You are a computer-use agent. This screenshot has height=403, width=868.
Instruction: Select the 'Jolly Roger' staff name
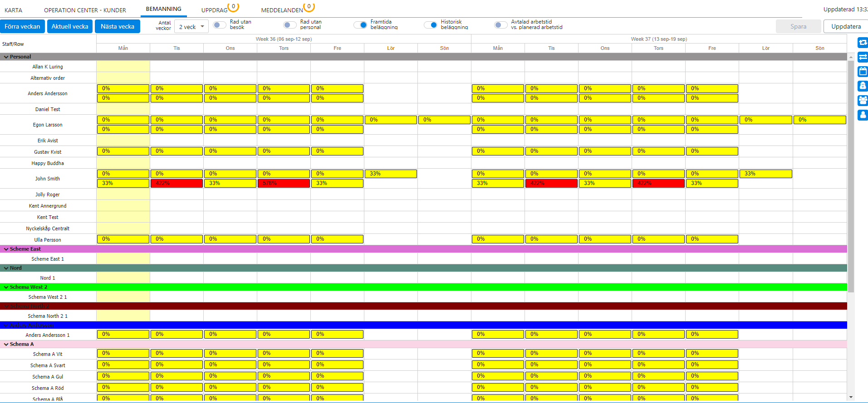[x=48, y=194]
